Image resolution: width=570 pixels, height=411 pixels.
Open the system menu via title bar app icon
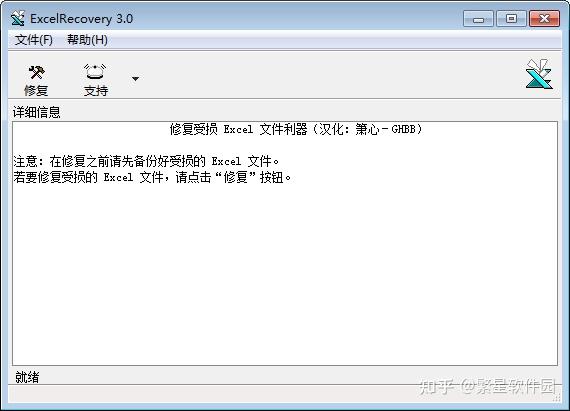coord(17,18)
